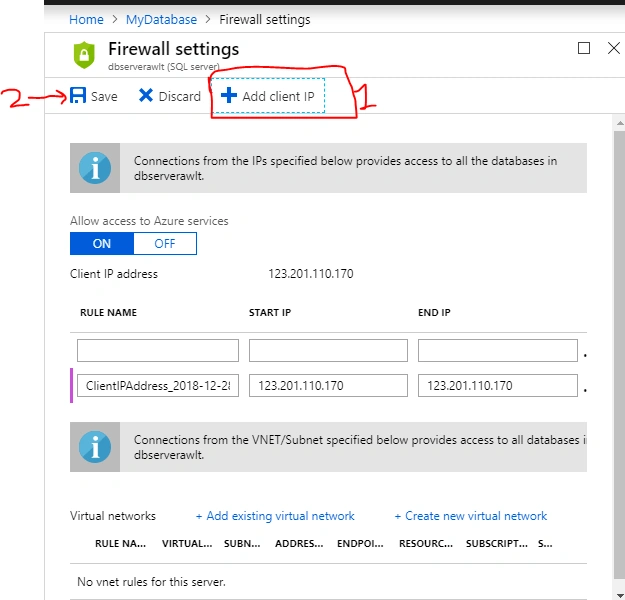Image resolution: width=625 pixels, height=600 pixels.
Task: Focus the empty start IP field
Action: click(328, 350)
